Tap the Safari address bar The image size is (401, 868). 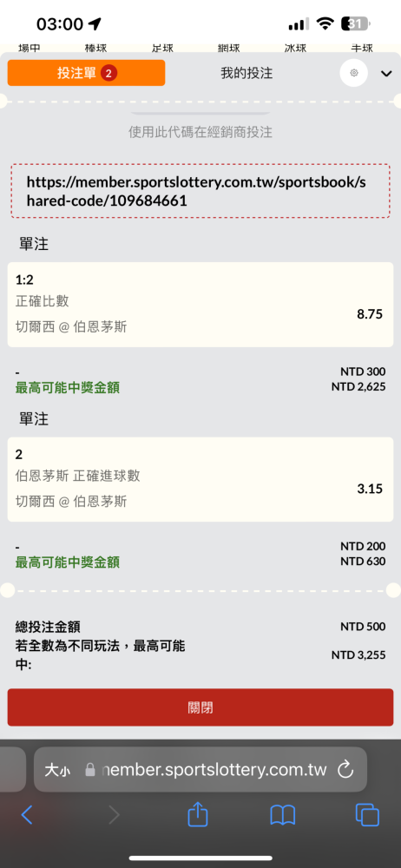pos(200,769)
